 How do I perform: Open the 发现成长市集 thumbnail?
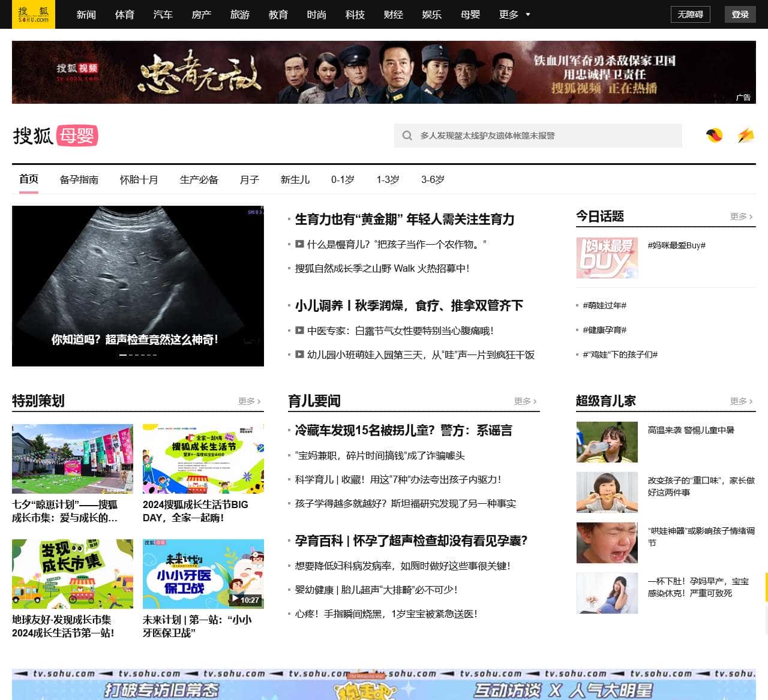[73, 574]
